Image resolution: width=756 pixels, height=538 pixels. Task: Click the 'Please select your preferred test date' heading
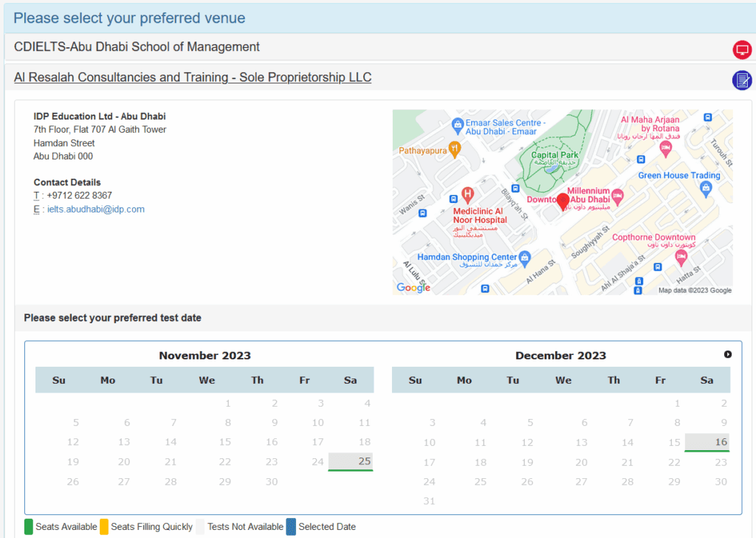(113, 317)
